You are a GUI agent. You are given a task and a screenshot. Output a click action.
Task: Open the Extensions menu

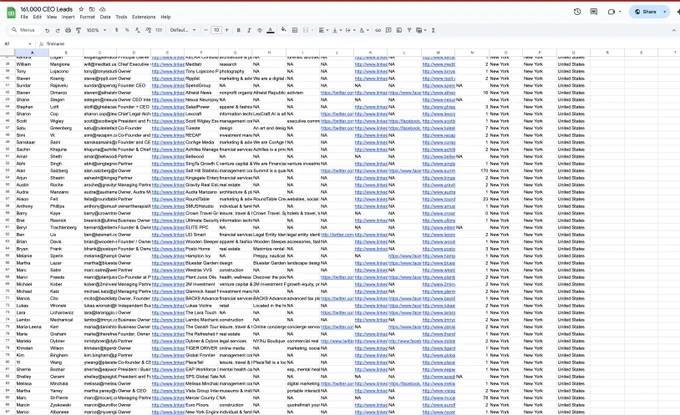pos(144,17)
